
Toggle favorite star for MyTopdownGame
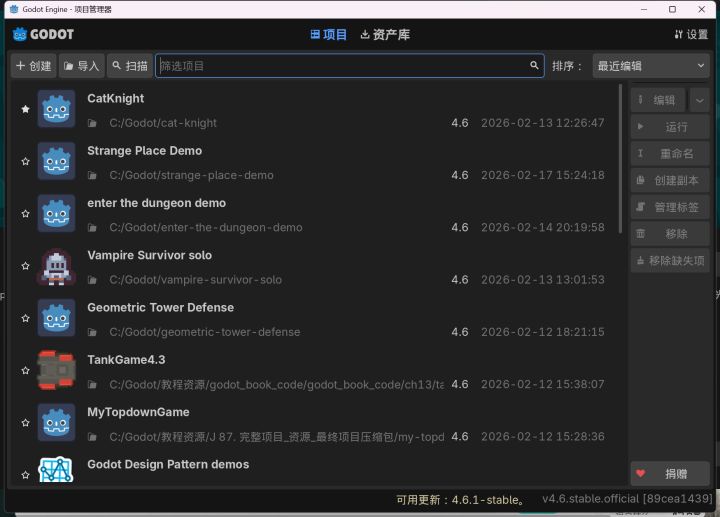click(x=25, y=422)
